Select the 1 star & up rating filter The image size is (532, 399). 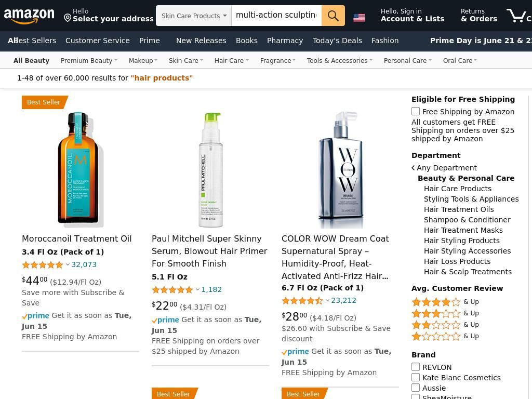pyautogui.click(x=445, y=336)
